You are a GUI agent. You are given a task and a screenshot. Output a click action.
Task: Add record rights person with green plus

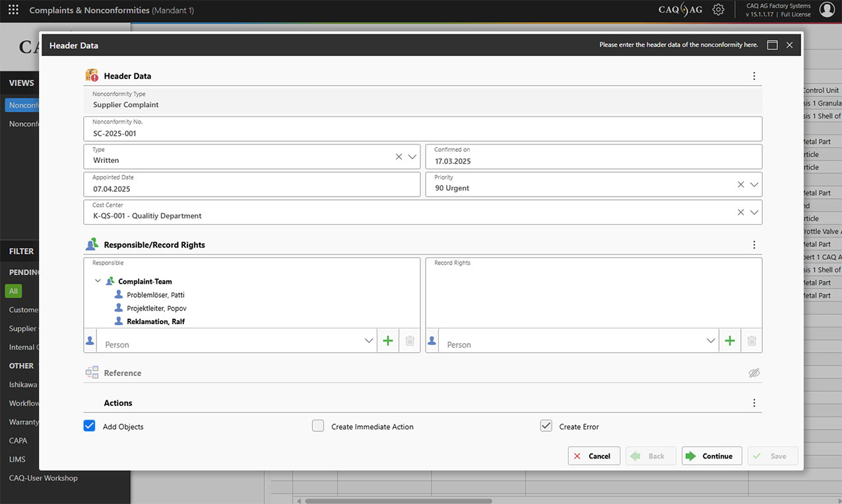click(730, 341)
